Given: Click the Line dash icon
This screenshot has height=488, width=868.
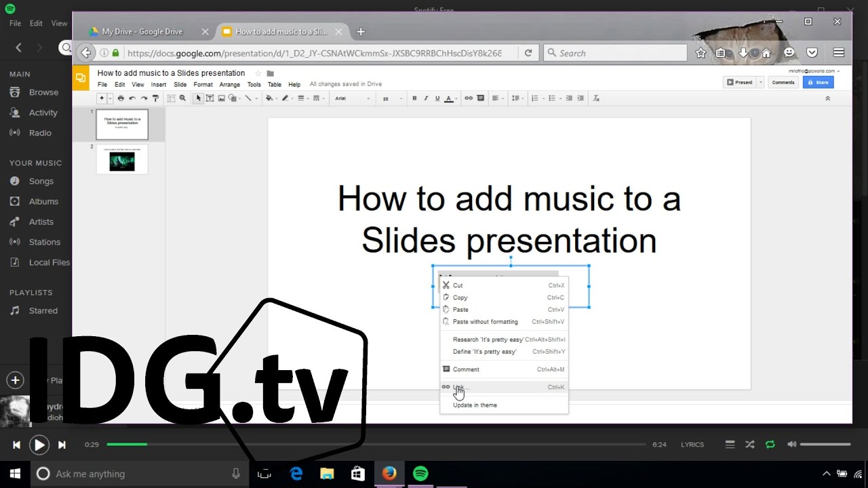Looking at the screenshot, I should pos(316,98).
